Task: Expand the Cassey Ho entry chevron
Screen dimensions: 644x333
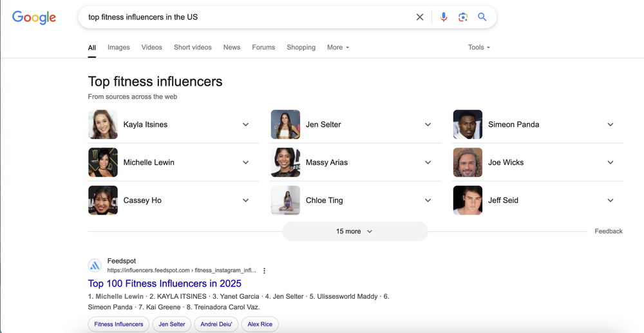Action: (245, 200)
